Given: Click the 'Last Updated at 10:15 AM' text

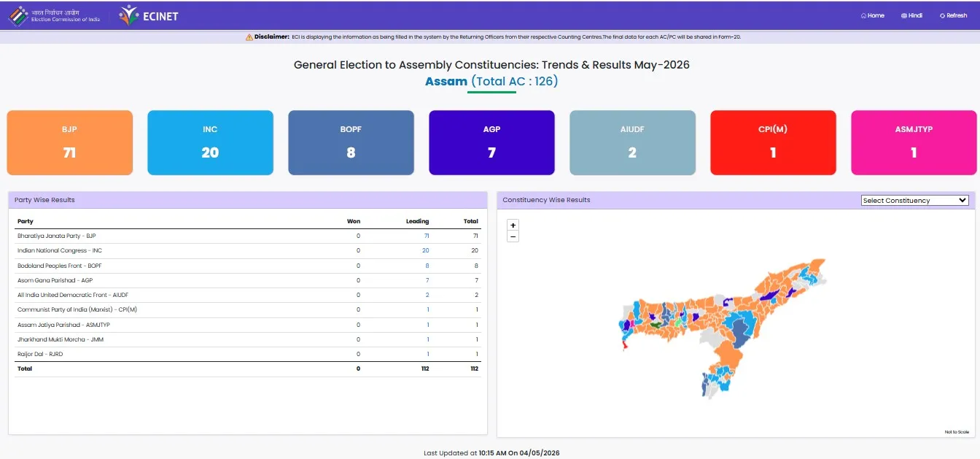Looking at the screenshot, I should (491, 453).
